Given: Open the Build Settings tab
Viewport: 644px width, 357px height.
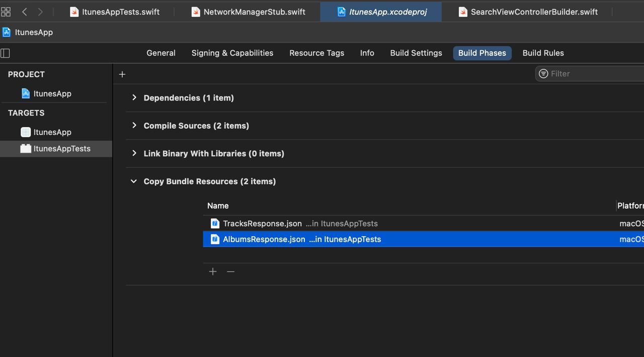Looking at the screenshot, I should pyautogui.click(x=416, y=53).
